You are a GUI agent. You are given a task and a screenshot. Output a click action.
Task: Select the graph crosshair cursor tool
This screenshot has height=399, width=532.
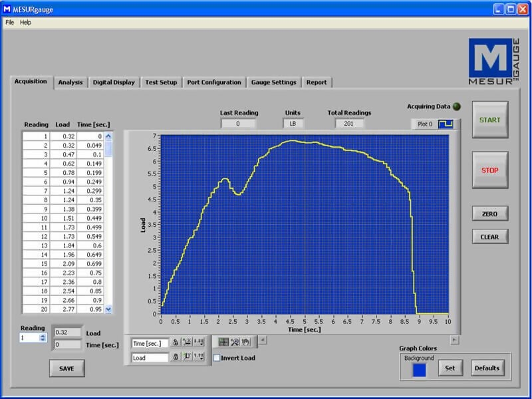point(224,342)
